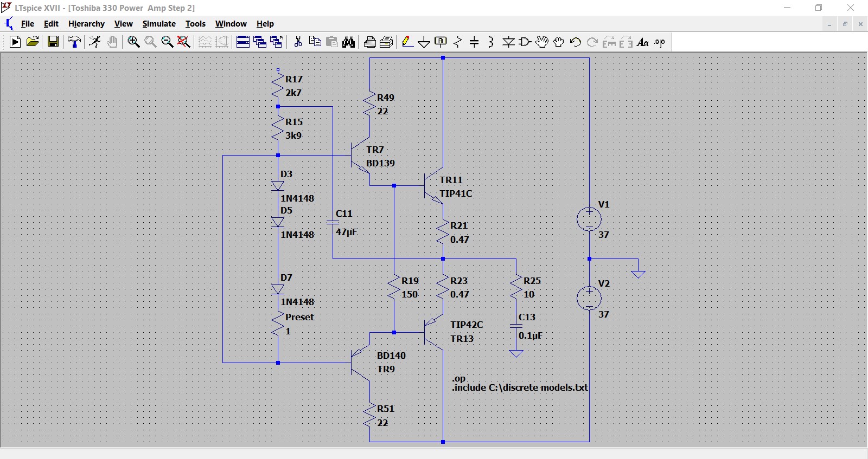Click the schematic document icon beside the File menu
868x459 pixels.
pos(9,23)
